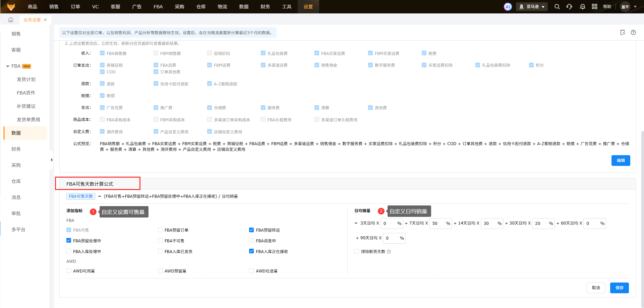
Task: Open 发货单费用 in the sidebar
Action: (28, 120)
